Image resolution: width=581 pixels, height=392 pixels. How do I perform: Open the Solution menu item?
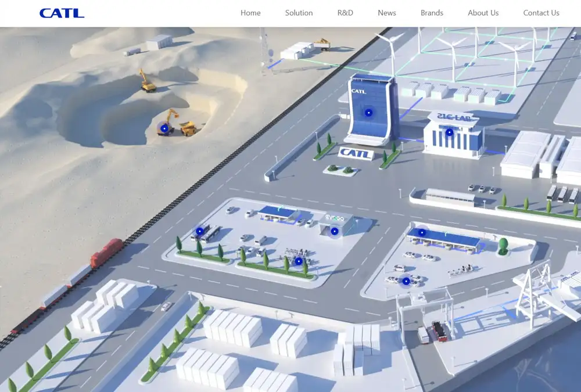(x=299, y=13)
